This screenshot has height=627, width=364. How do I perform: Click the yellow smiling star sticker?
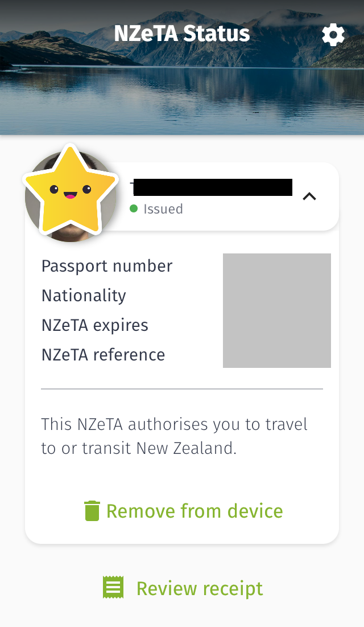[70, 191]
